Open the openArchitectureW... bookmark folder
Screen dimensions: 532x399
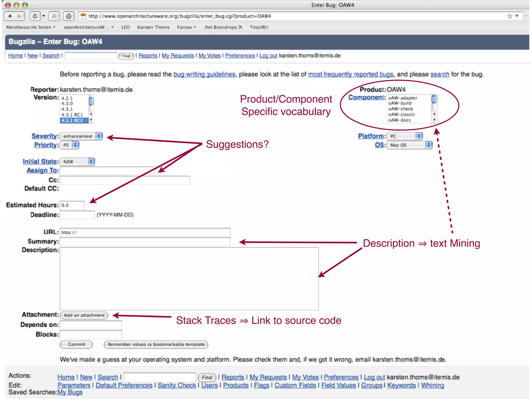89,27
